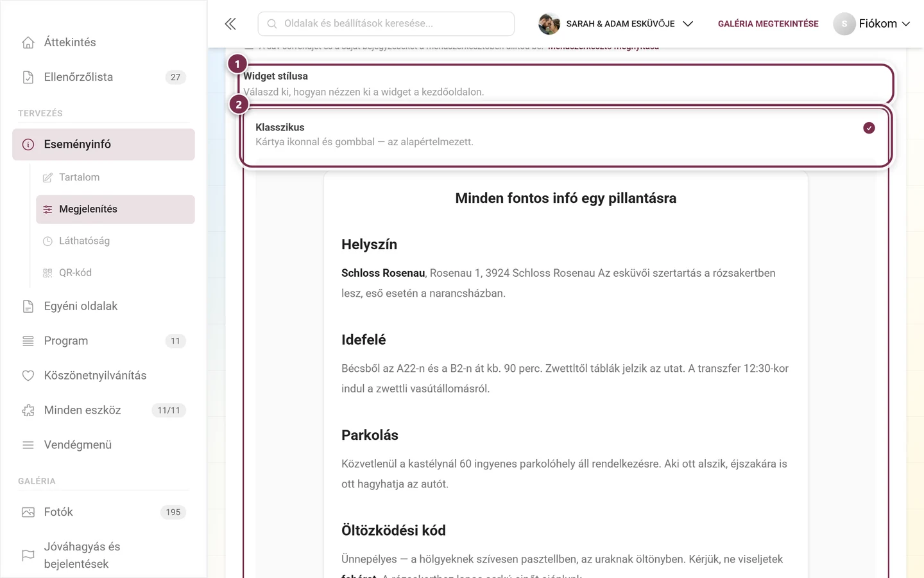Click the Láthatóság clock icon

pos(47,241)
